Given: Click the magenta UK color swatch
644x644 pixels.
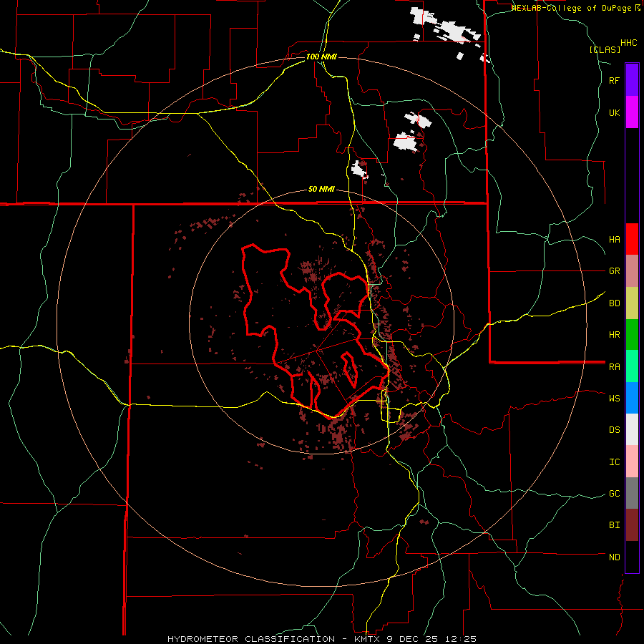Looking at the screenshot, I should (632, 112).
